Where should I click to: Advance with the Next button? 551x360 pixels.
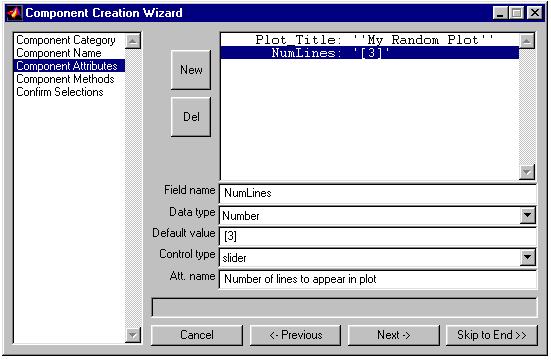point(394,335)
